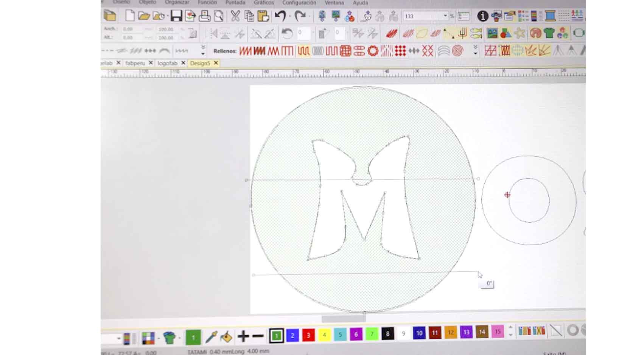Viewport: 644px width, 355px height.
Task: Select pink color swatch 15
Action: [x=498, y=332]
